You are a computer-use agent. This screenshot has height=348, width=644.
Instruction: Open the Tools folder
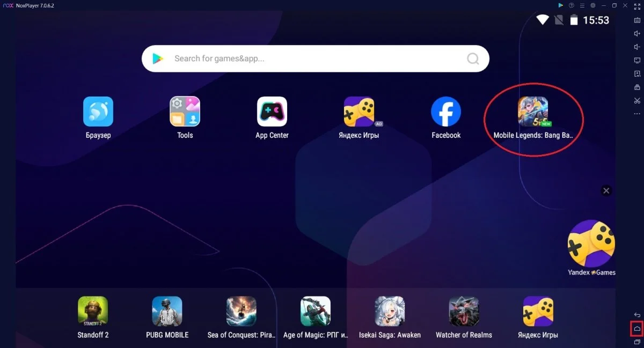coord(185,112)
